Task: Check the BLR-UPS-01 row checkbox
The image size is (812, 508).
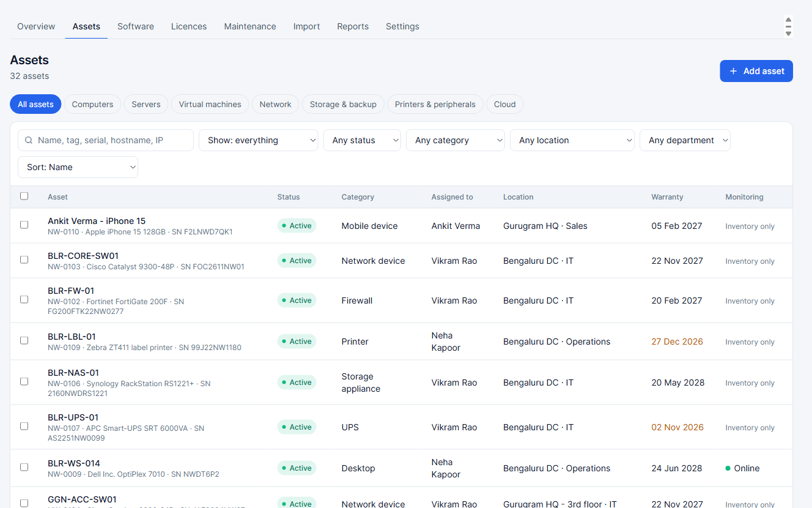Action: tap(24, 427)
